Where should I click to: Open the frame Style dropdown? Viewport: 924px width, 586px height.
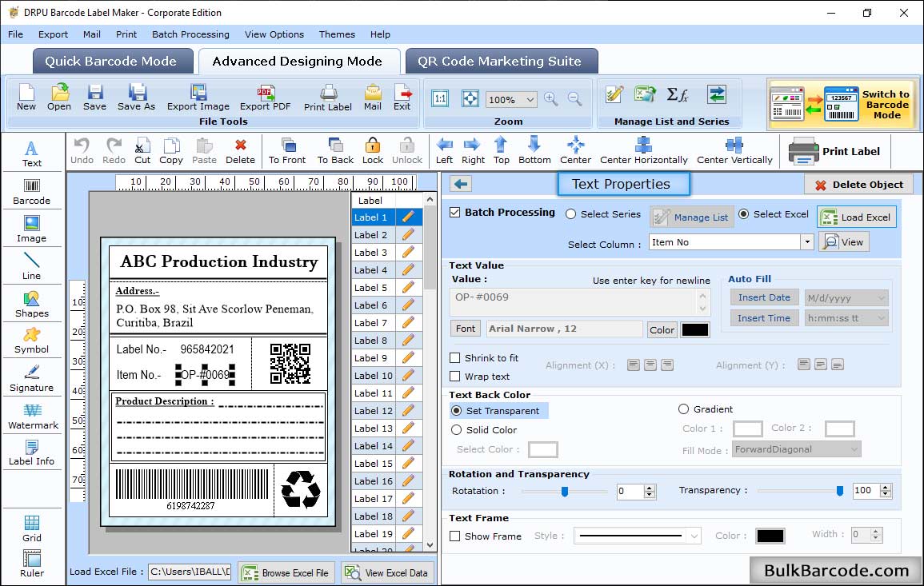[694, 536]
